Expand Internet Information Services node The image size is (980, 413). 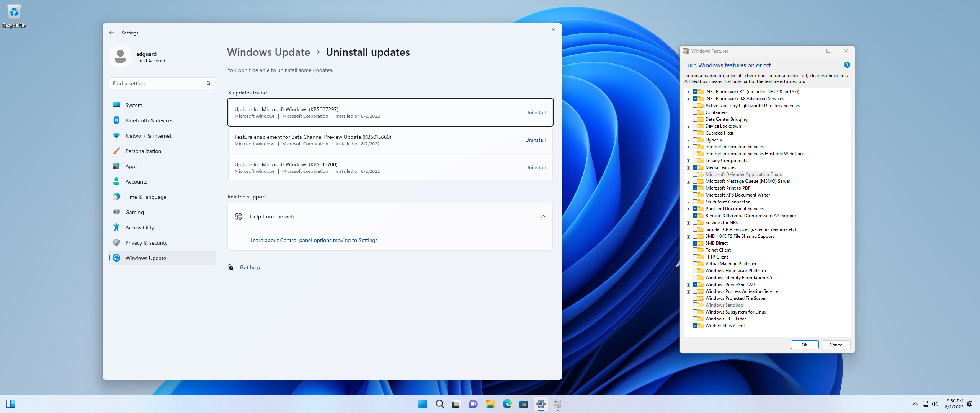coord(688,147)
